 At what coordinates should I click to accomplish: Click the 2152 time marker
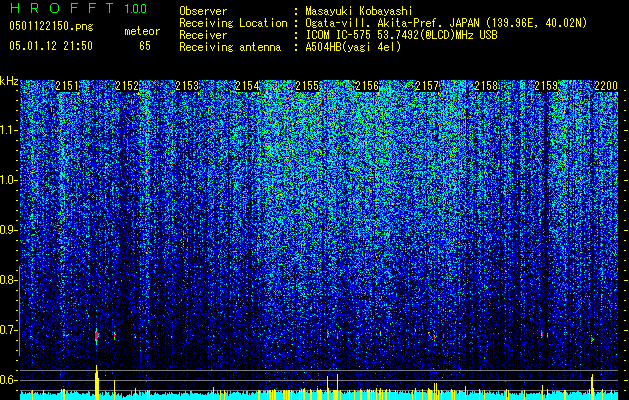(x=127, y=86)
